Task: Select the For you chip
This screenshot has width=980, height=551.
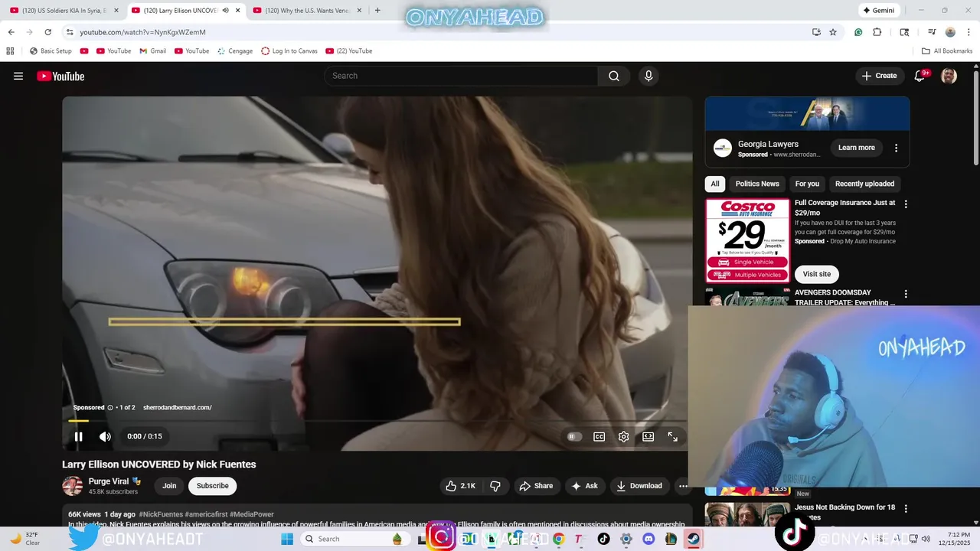Action: pos(807,184)
